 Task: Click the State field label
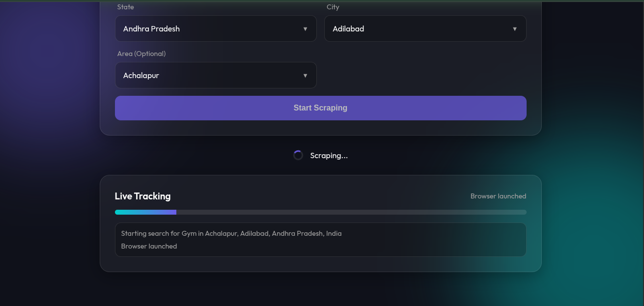point(125,7)
